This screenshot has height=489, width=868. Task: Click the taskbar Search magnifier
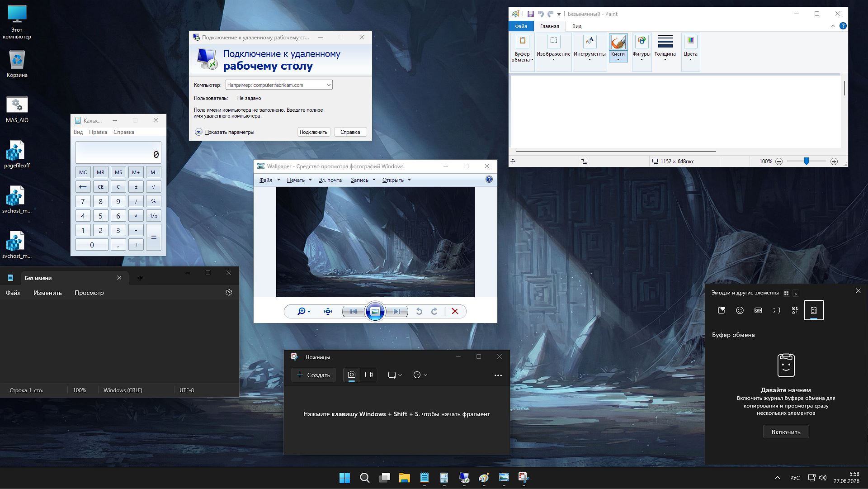364,478
